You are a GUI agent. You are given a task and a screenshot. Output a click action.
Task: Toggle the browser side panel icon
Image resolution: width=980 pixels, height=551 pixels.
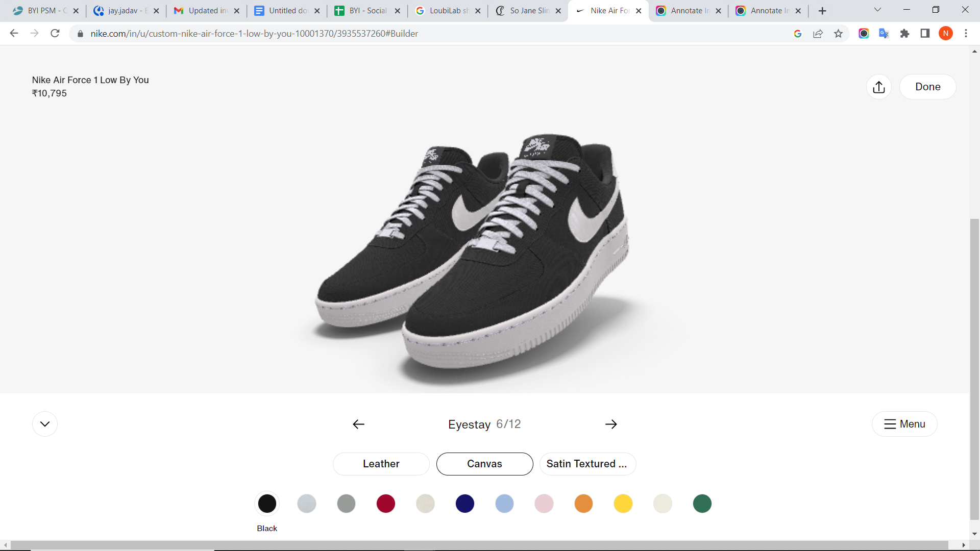coord(925,34)
